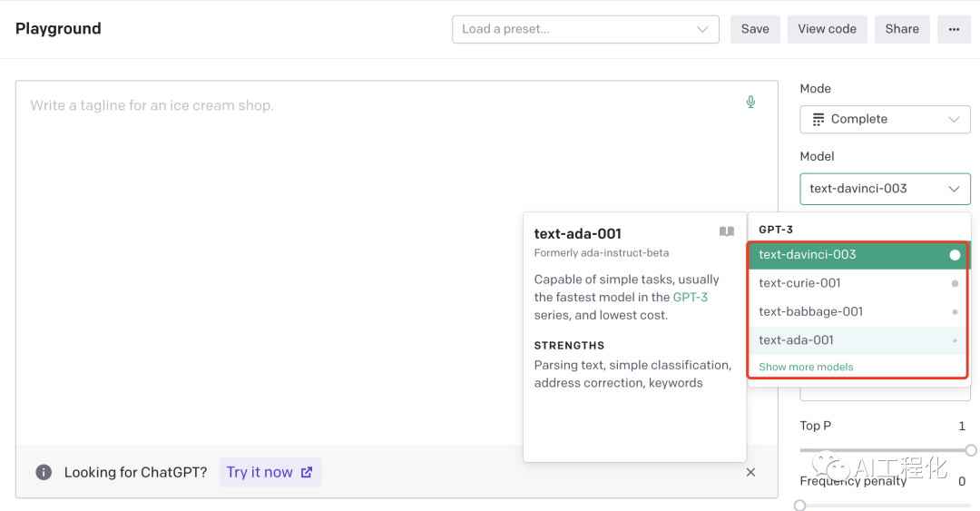Click the Top P slider handle

[971, 450]
